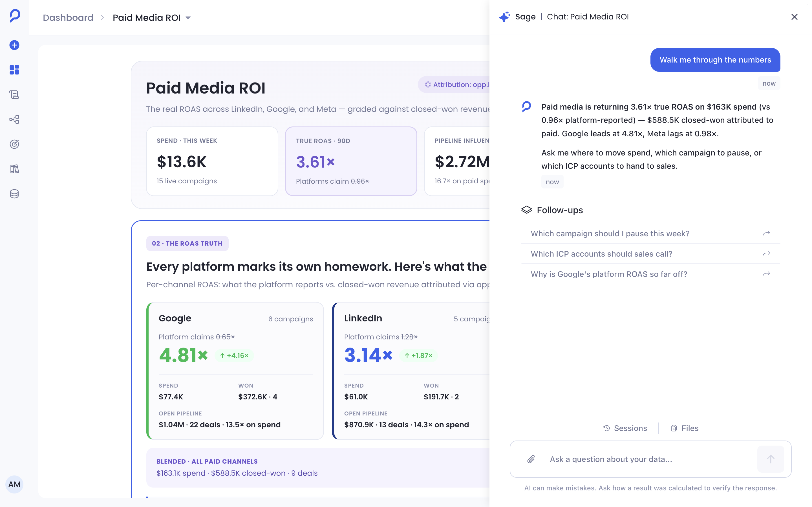Click the blue plus create icon in sidebar
This screenshot has height=507, width=812.
[14, 45]
